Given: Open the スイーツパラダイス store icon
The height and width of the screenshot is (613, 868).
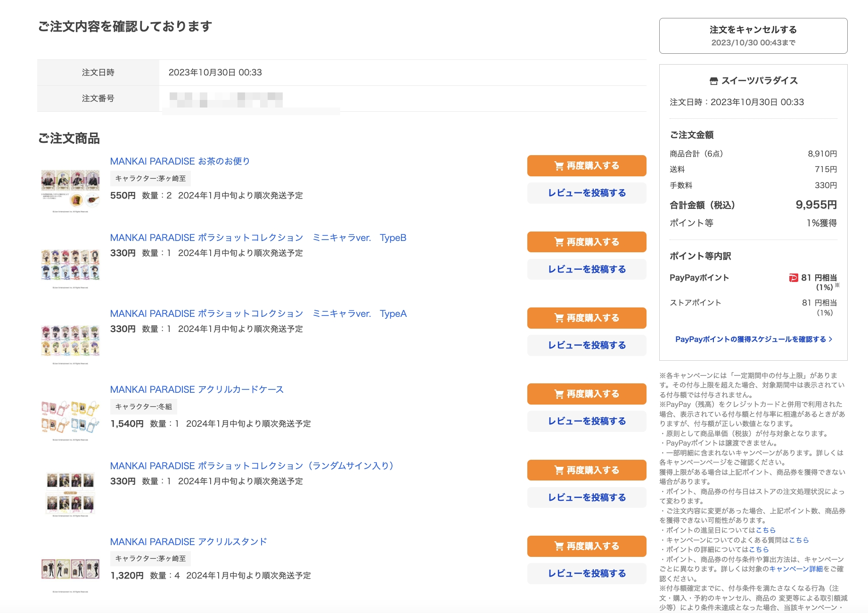Looking at the screenshot, I should 713,81.
